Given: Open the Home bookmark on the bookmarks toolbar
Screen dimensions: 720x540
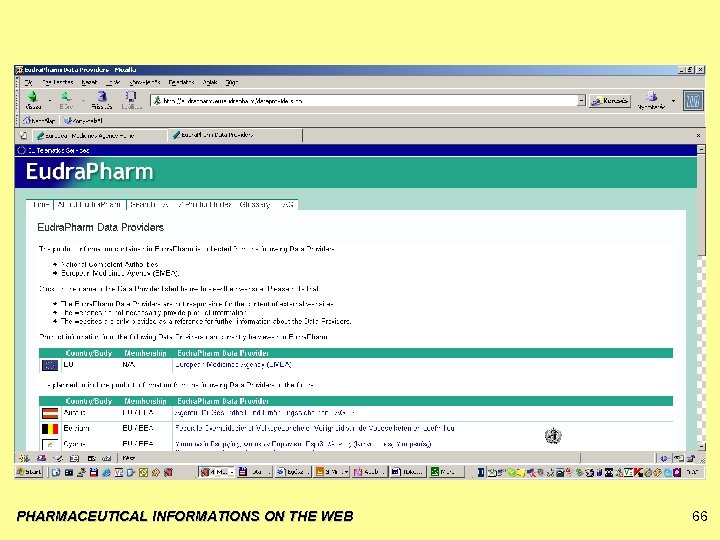Looking at the screenshot, I should tap(39, 121).
